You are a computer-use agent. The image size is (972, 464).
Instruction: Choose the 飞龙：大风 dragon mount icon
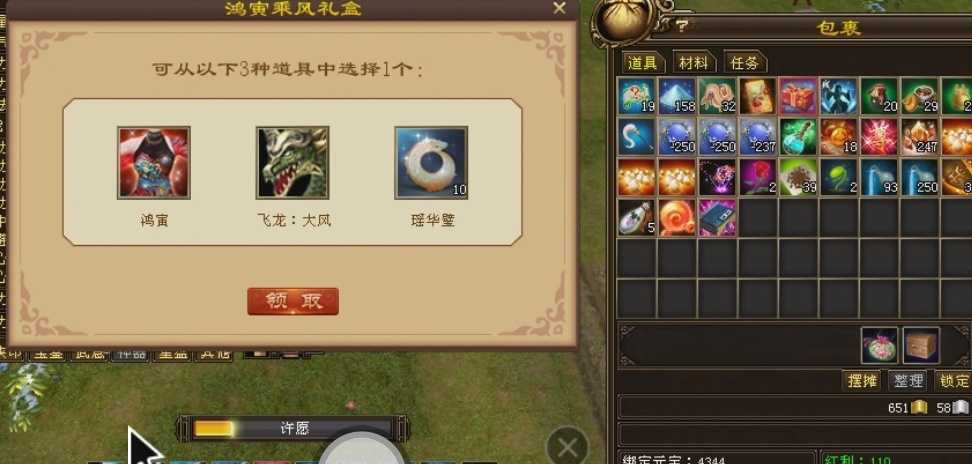(293, 163)
